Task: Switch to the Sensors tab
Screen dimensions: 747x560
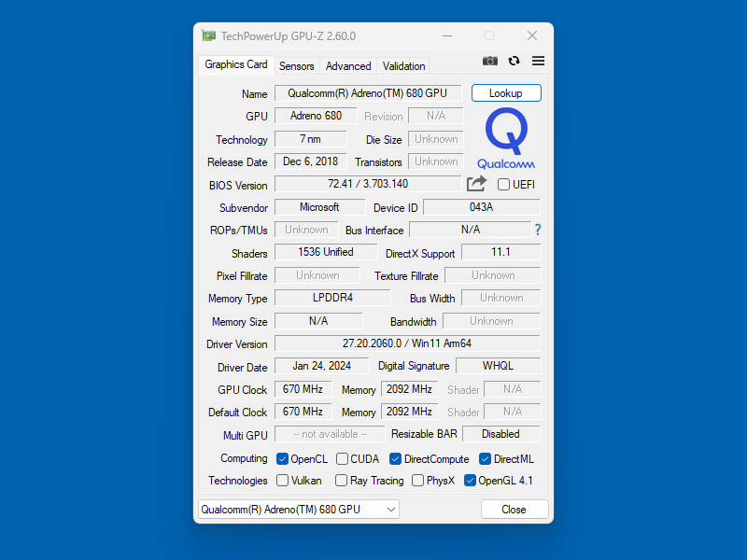Action: click(x=296, y=66)
